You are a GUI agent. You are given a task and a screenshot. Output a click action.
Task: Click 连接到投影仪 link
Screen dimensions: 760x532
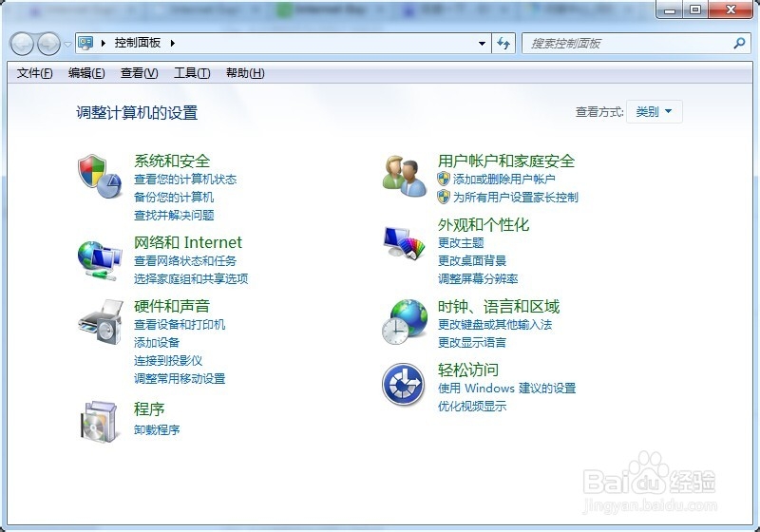click(x=168, y=360)
